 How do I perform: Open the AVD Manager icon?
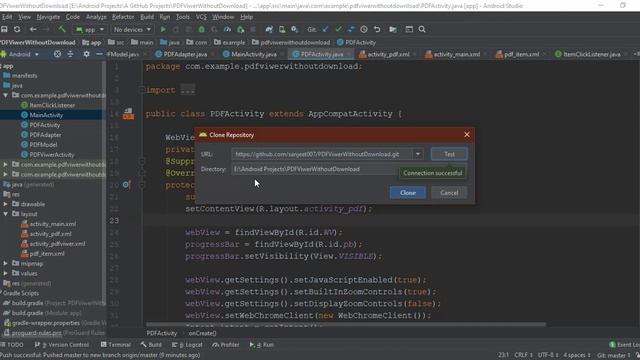click(x=282, y=29)
